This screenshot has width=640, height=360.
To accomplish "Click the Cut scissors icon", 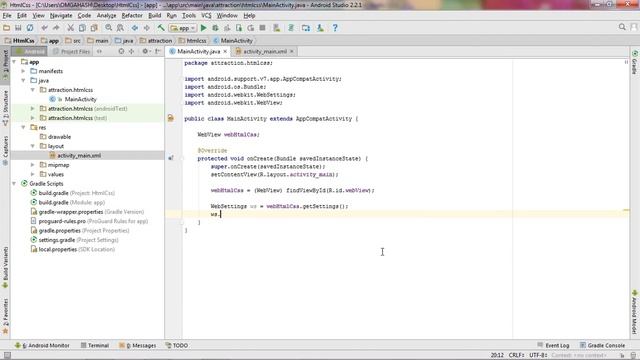I will tap(71, 28).
